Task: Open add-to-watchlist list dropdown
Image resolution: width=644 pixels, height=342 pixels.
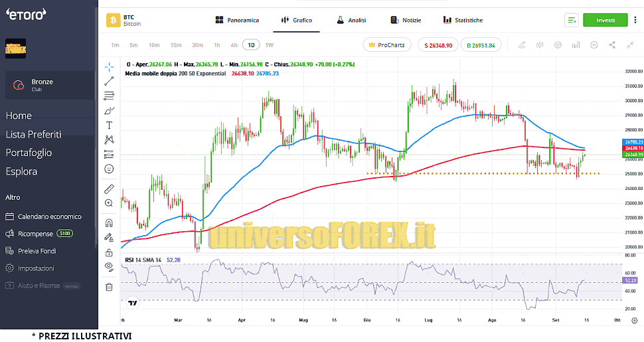Action: pyautogui.click(x=571, y=21)
